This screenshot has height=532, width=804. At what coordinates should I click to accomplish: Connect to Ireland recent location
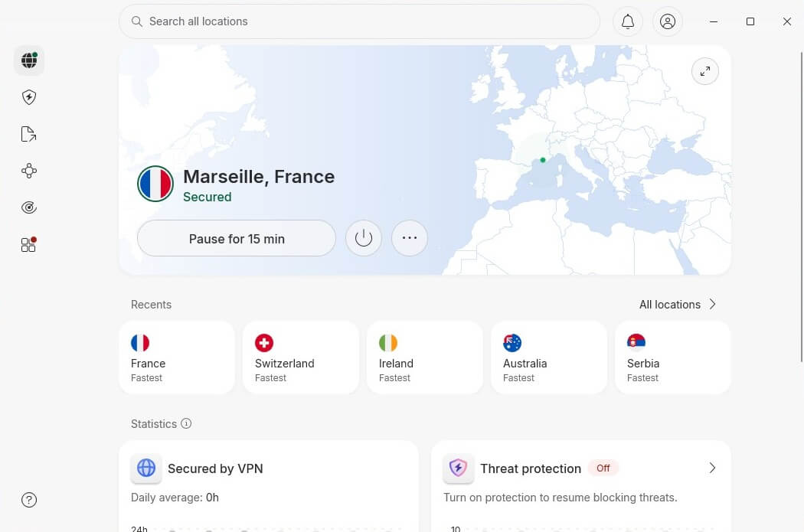coord(424,357)
